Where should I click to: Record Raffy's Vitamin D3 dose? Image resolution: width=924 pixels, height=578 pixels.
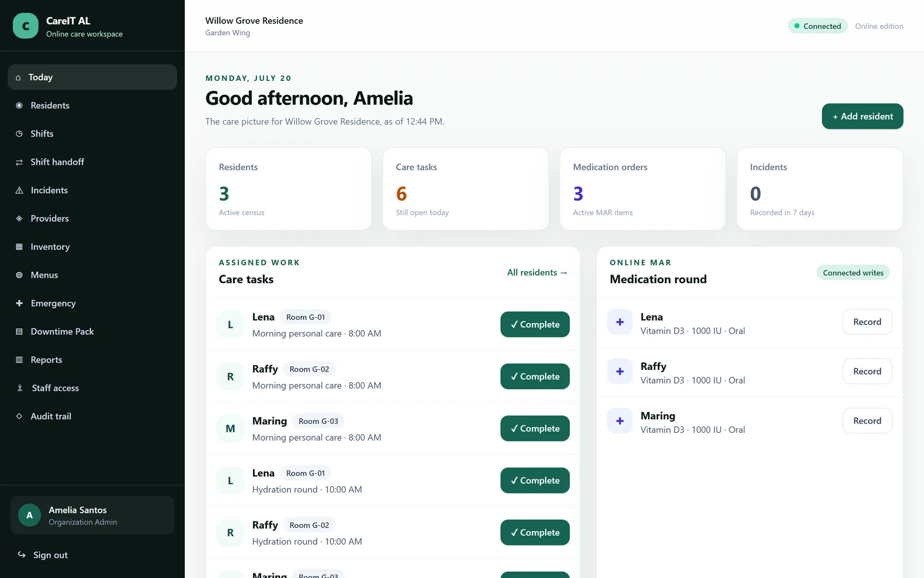867,372
